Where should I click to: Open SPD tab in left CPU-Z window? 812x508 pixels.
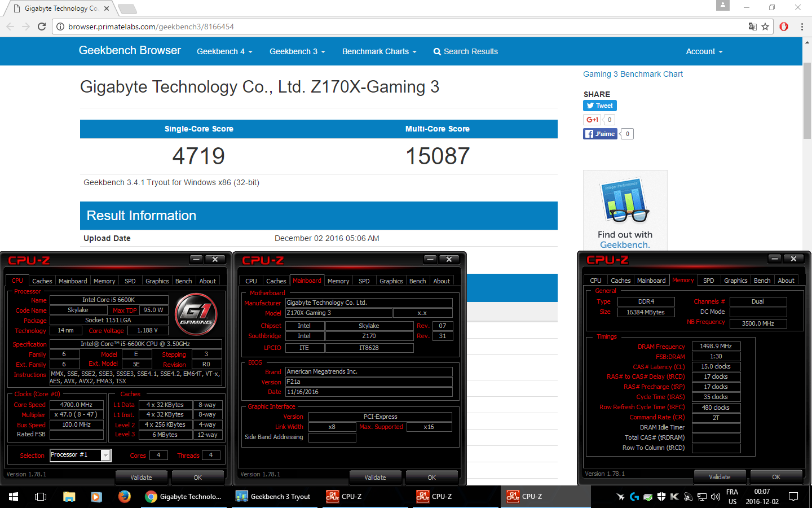[130, 281]
